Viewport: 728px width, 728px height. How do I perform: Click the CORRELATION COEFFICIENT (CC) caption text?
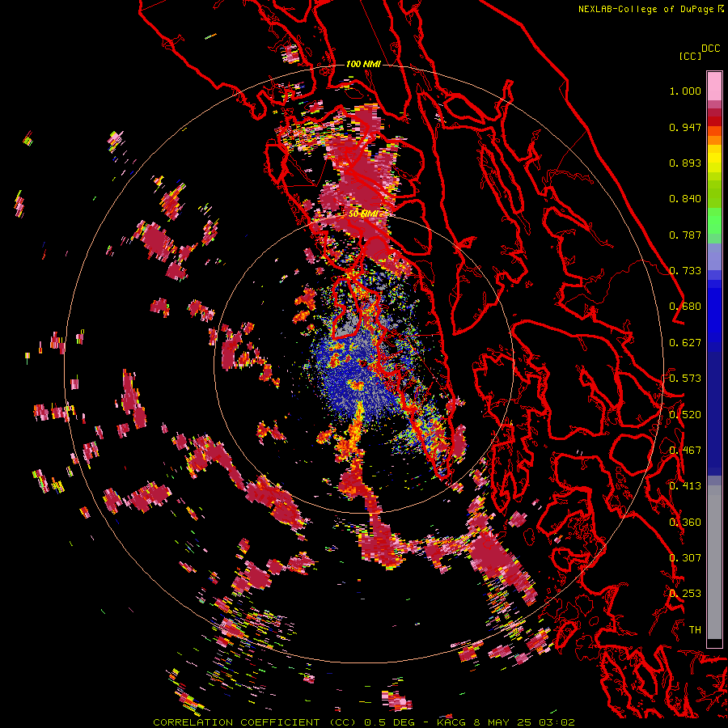point(255,722)
